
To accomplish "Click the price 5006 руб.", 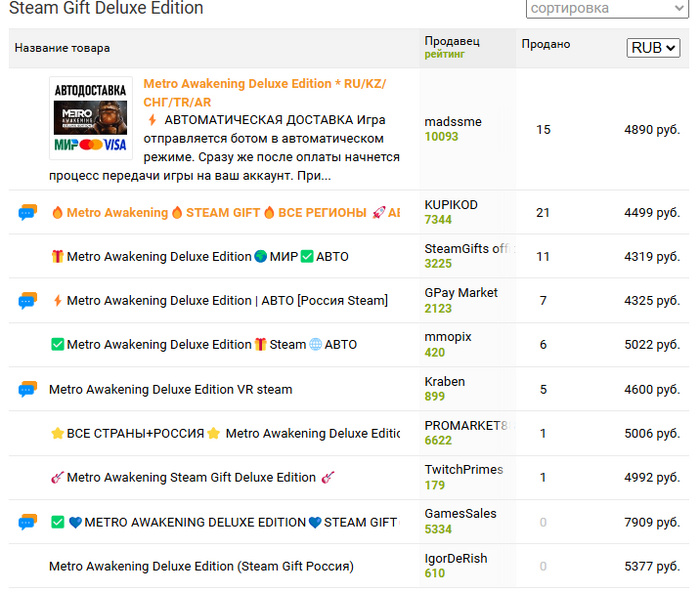I will click(652, 433).
